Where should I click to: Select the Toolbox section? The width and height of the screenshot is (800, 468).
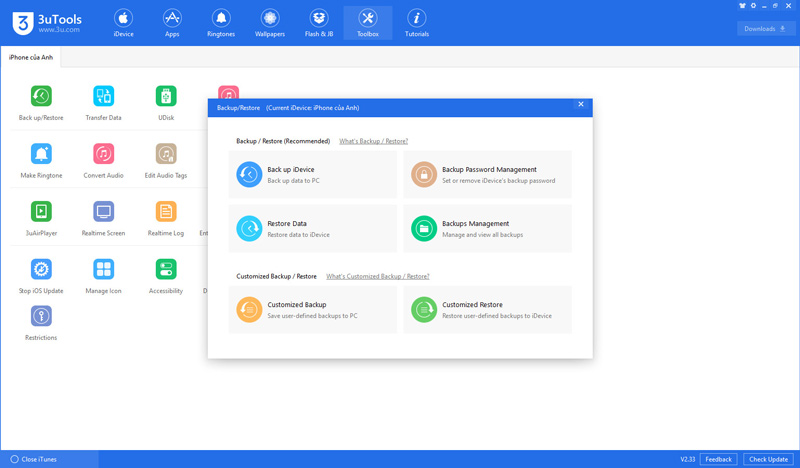(x=368, y=23)
